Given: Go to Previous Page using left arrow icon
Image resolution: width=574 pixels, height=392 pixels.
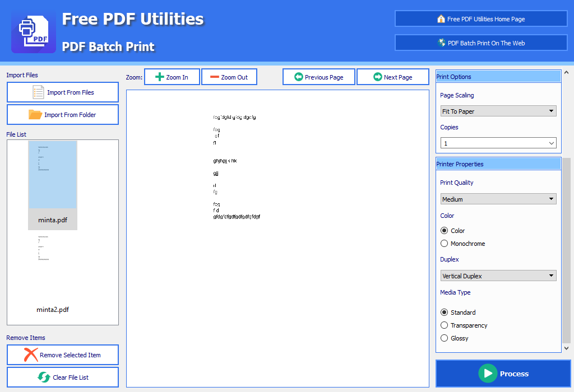Looking at the screenshot, I should coord(298,77).
